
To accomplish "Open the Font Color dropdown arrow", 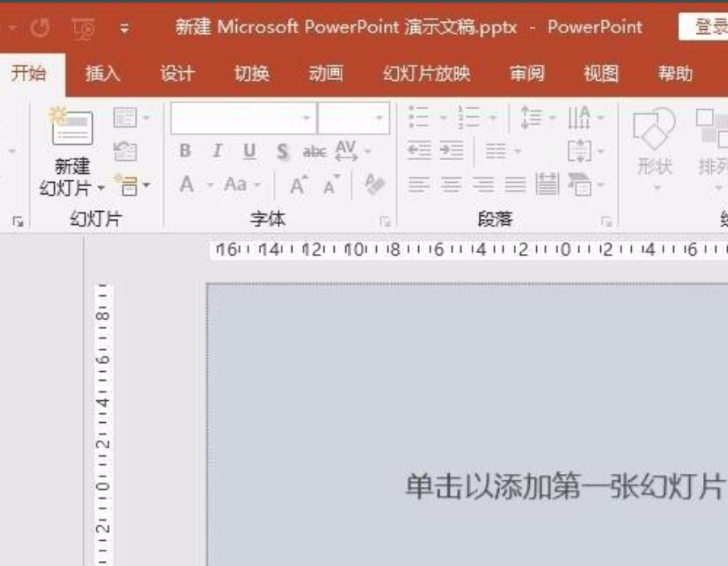I will coord(210,185).
